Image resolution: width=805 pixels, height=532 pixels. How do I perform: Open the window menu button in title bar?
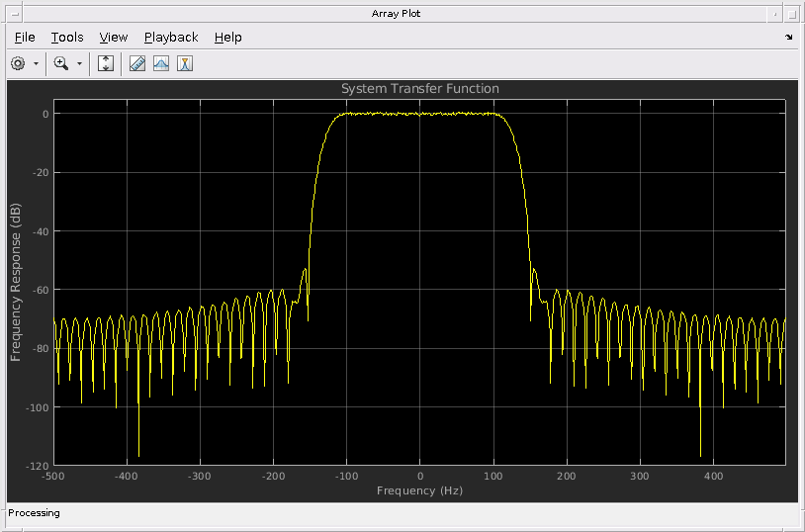(15, 14)
